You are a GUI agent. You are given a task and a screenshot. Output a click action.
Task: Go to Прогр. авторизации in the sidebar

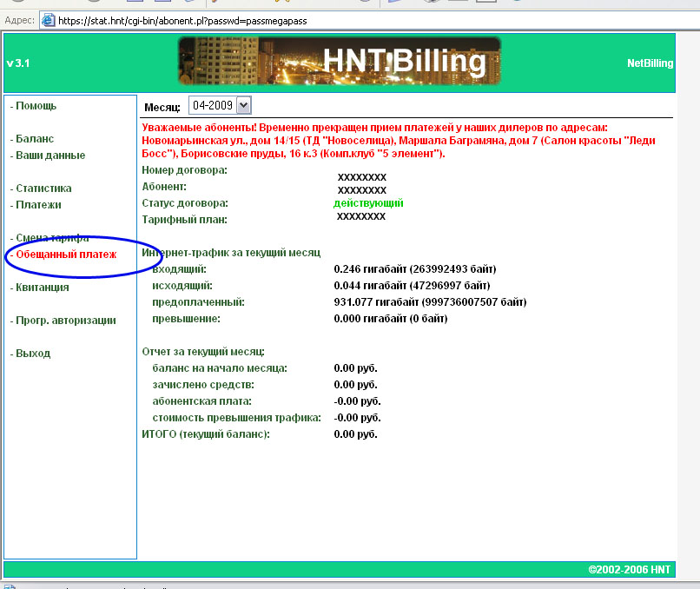tap(65, 321)
